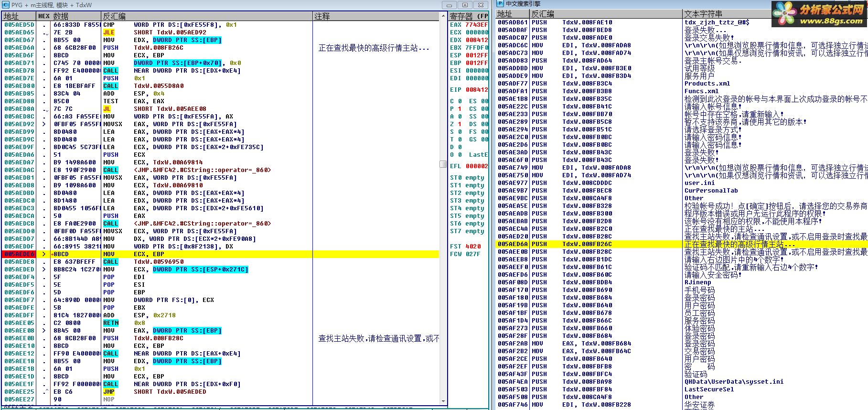Select disassembly row 005AED5D with CMP

click(221, 25)
